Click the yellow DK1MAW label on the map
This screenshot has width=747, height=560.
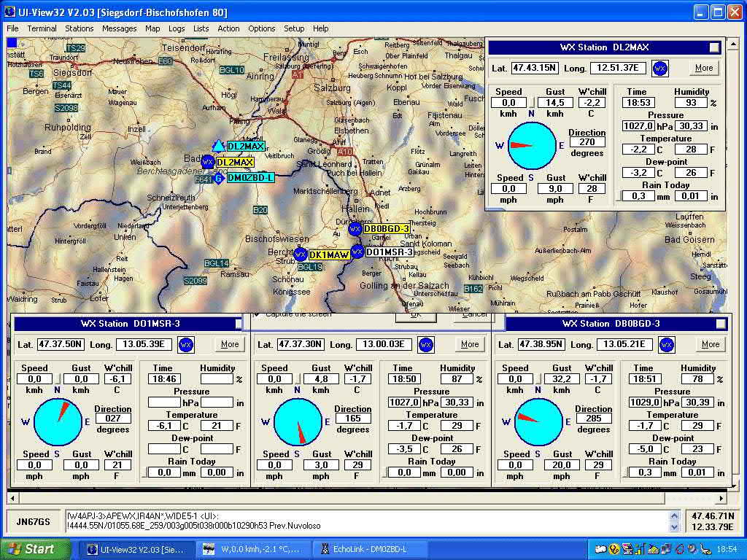point(329,255)
